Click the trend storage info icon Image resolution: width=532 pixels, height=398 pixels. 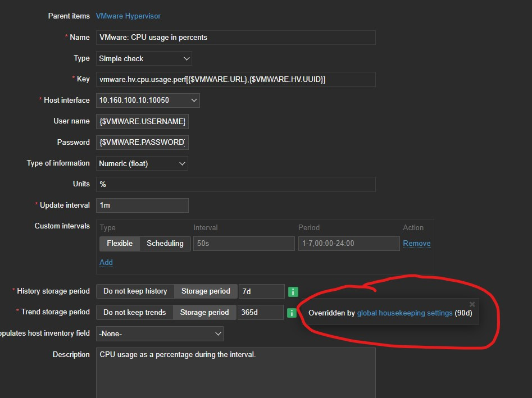pos(292,313)
